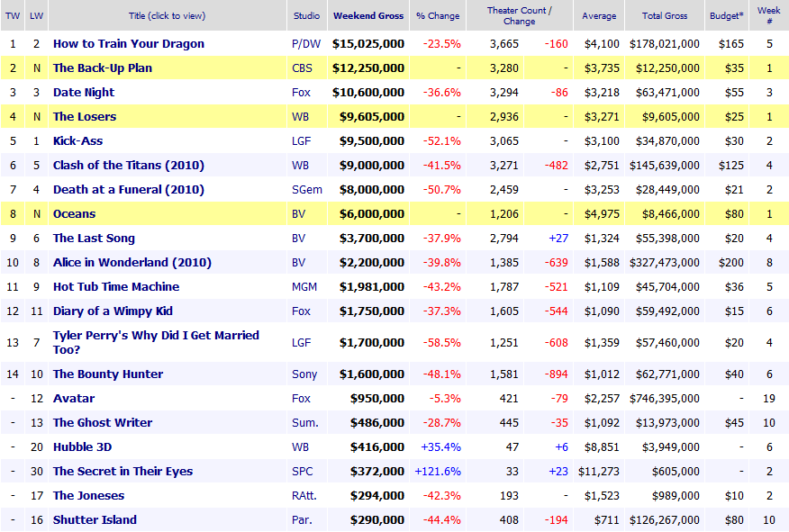789x532 pixels.
Task: Click the total gross '$178,021,000'
Action: pos(664,44)
